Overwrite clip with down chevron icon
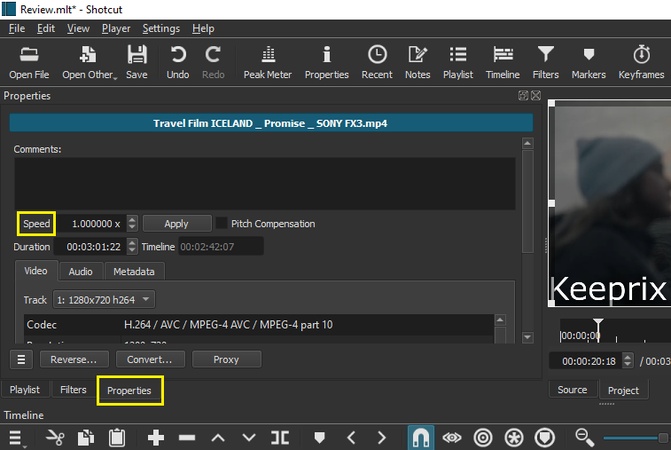The image size is (671, 450). click(249, 438)
